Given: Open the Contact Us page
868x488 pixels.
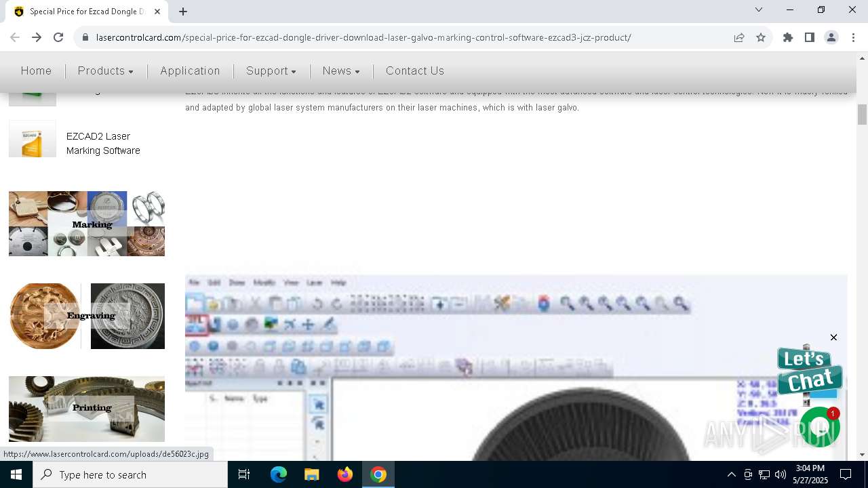Looking at the screenshot, I should [x=415, y=70].
